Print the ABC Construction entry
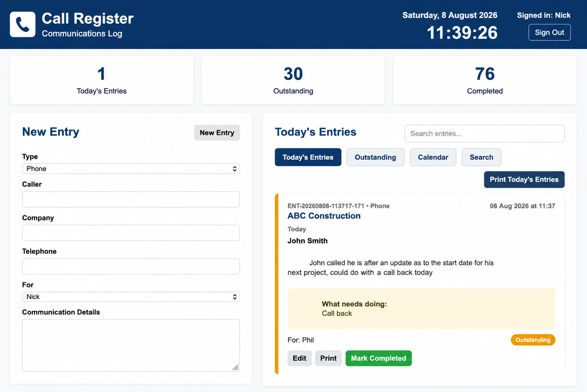The height and width of the screenshot is (392, 587). coord(328,358)
